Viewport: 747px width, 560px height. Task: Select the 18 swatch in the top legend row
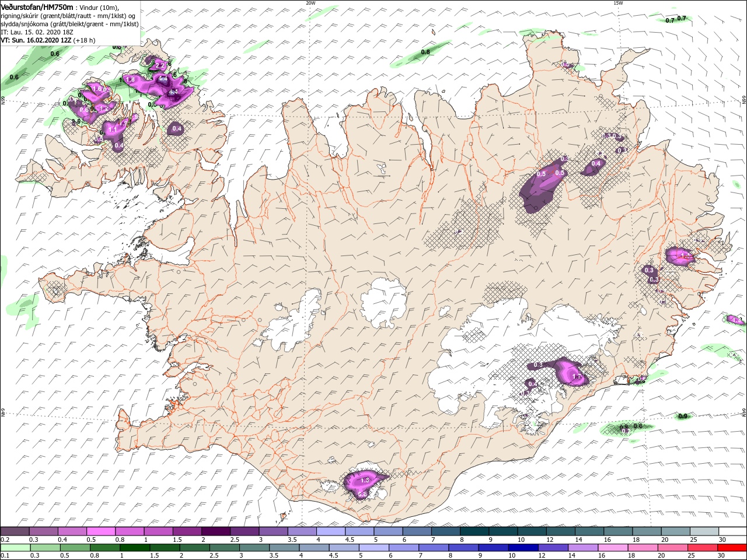tap(646, 531)
